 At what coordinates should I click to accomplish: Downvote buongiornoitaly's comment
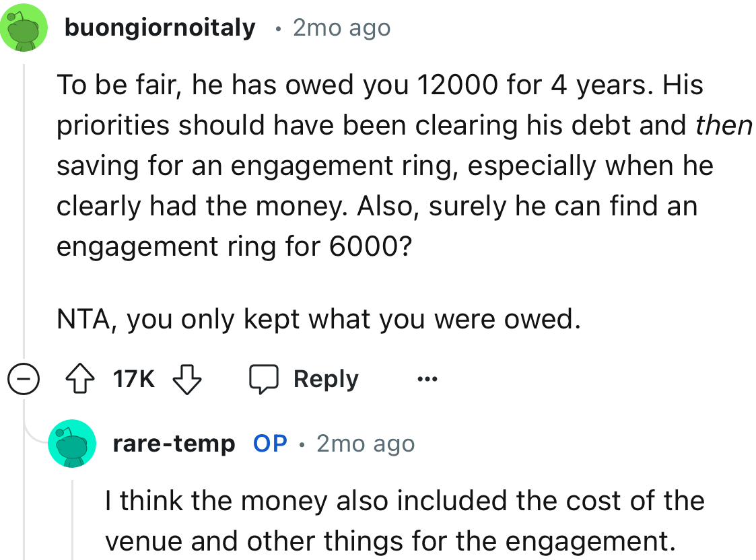[188, 378]
